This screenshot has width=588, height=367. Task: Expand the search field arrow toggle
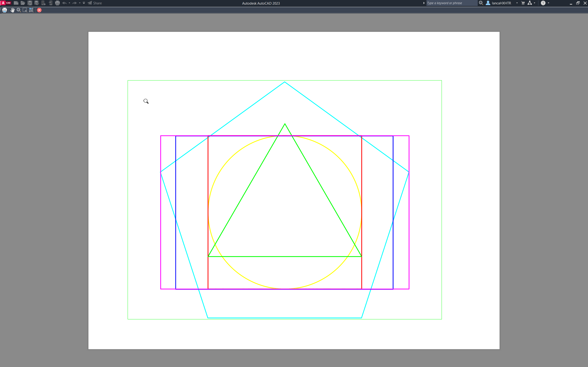424,3
